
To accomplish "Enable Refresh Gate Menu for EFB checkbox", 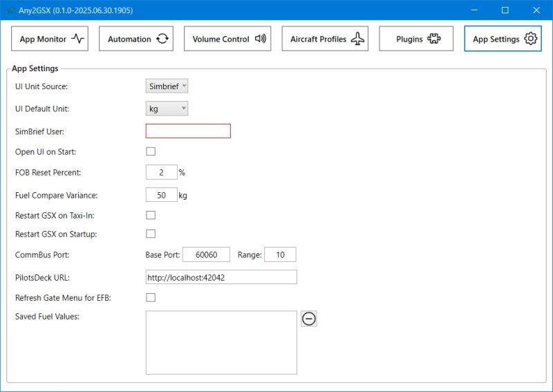I will 151,297.
